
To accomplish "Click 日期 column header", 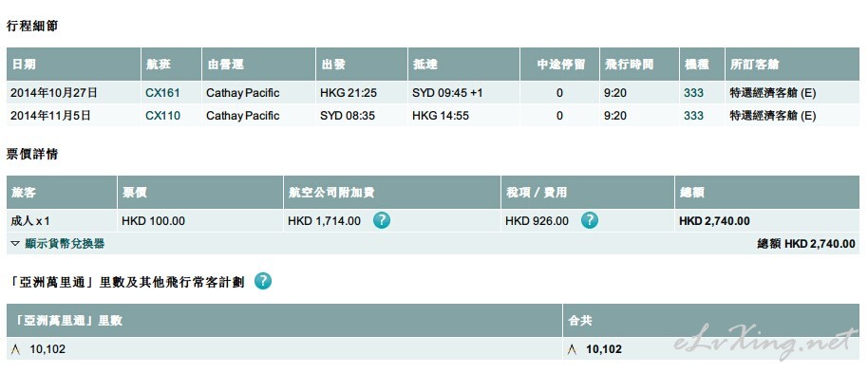I will point(74,65).
